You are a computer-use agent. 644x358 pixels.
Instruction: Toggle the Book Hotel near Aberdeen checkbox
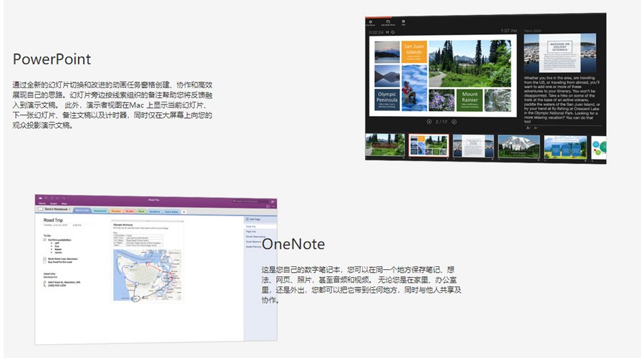[45, 258]
